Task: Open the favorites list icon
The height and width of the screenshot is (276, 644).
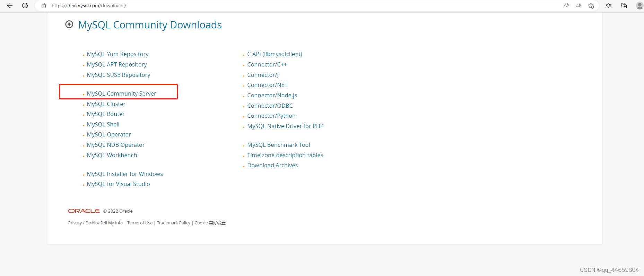Action: pyautogui.click(x=609, y=6)
